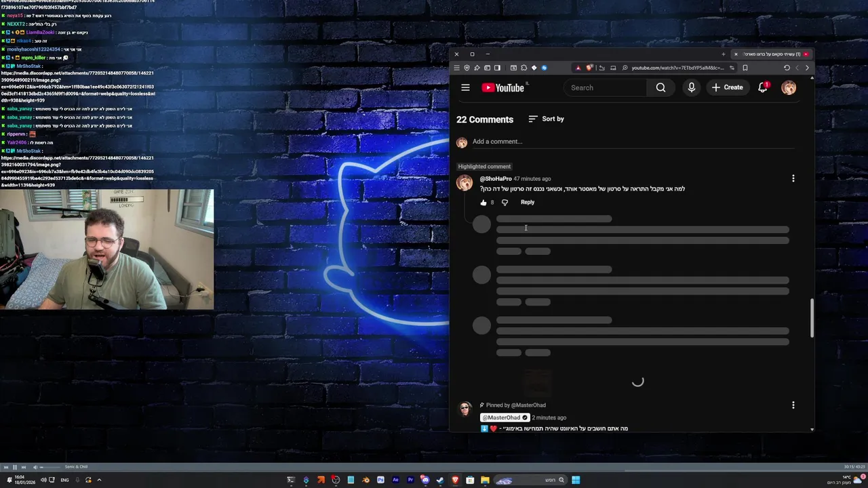This screenshot has width=868, height=488.
Task: Open the YouTube hamburger guide menu
Action: coord(465,87)
